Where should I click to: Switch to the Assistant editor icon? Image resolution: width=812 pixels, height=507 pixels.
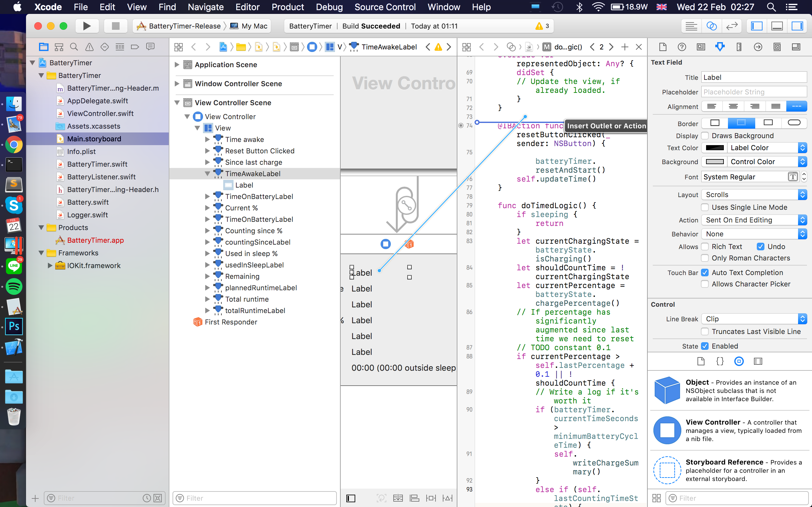click(711, 26)
